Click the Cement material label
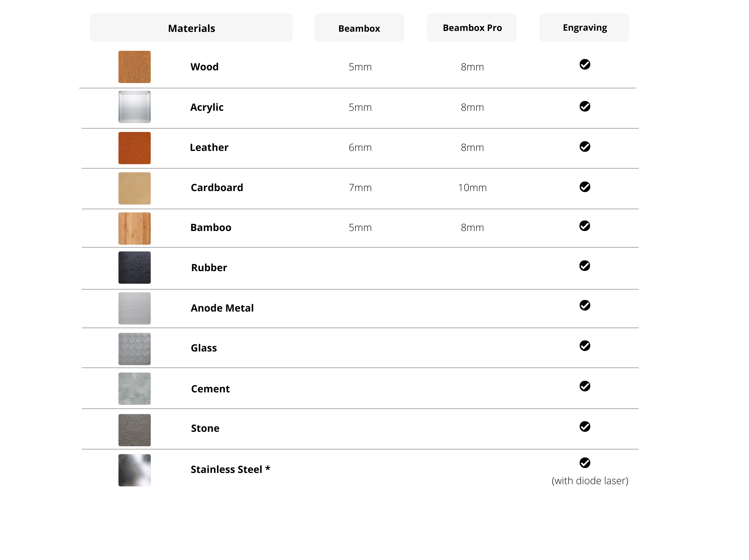The width and height of the screenshot is (749, 560). [210, 389]
